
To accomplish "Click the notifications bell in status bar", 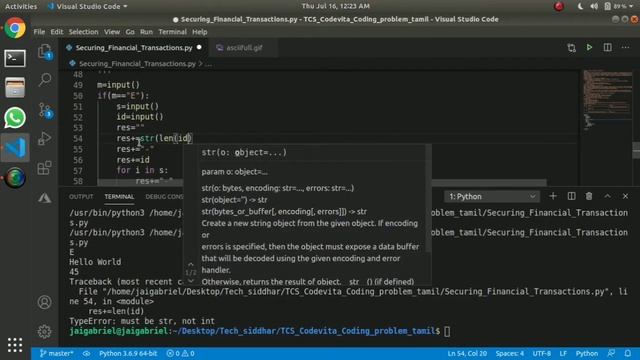I will (x=628, y=353).
